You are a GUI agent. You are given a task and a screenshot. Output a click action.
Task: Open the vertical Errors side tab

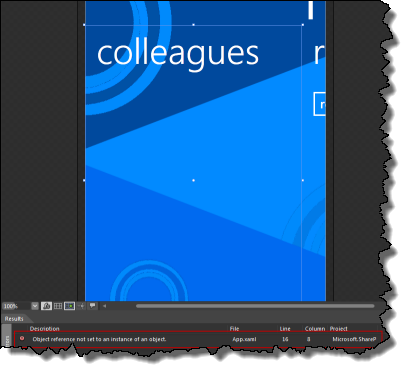pos(7,336)
